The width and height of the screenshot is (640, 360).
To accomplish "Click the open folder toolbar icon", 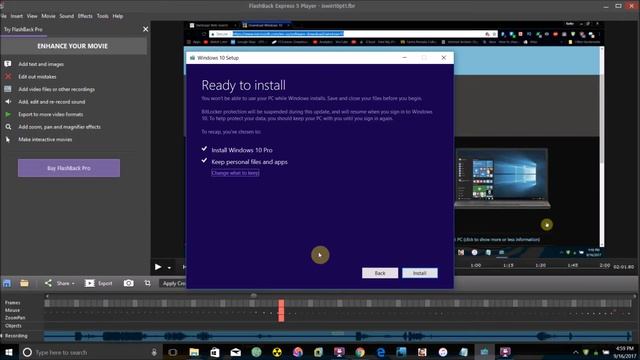I will click(24, 283).
